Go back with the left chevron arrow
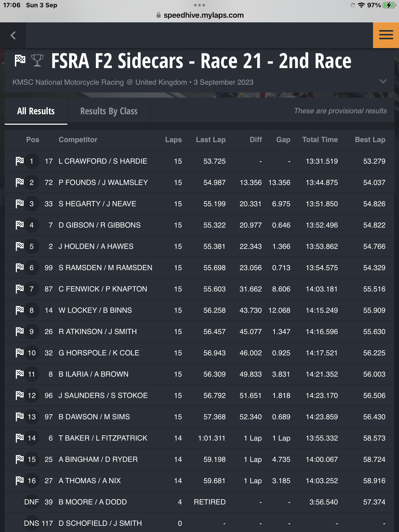399x532 pixels. click(x=13, y=35)
